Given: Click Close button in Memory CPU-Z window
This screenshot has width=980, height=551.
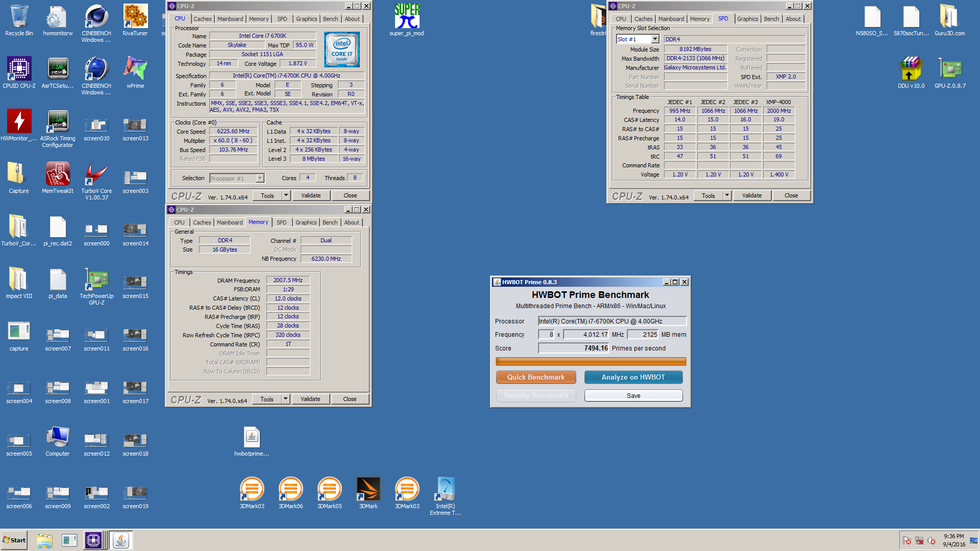Looking at the screenshot, I should point(350,399).
